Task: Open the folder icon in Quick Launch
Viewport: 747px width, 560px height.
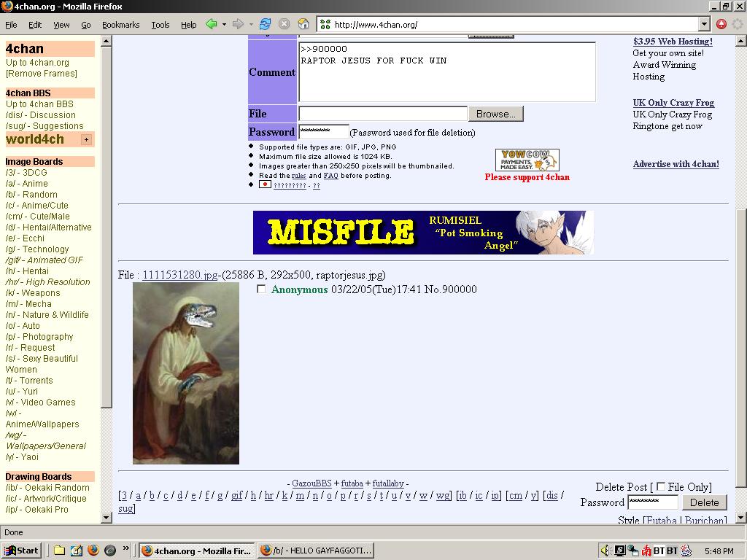Action: coord(60,551)
